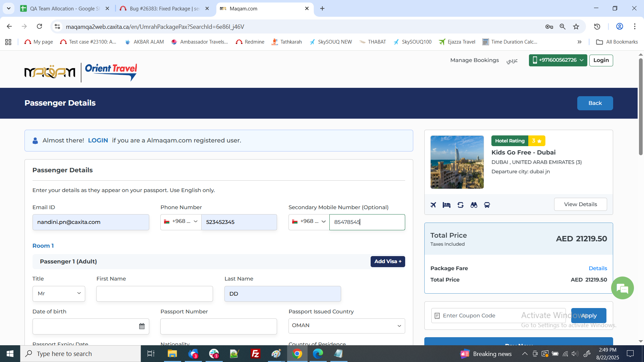This screenshot has height=362, width=644.
Task: Click the Add Visa button
Action: click(387, 261)
